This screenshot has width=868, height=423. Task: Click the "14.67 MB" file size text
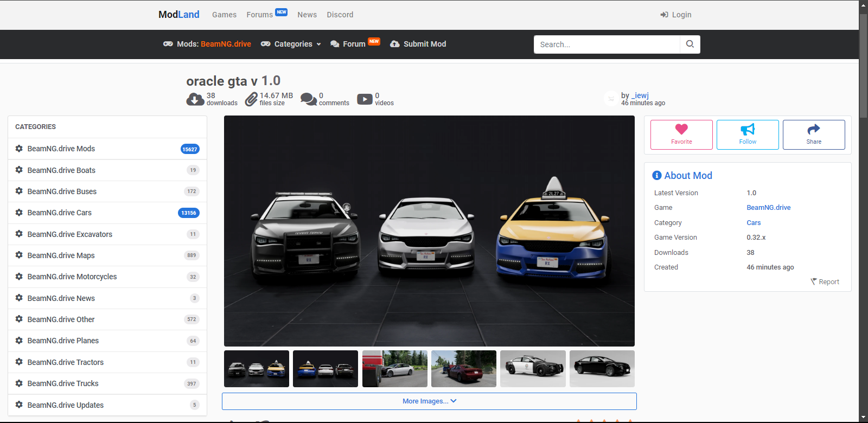click(x=276, y=95)
